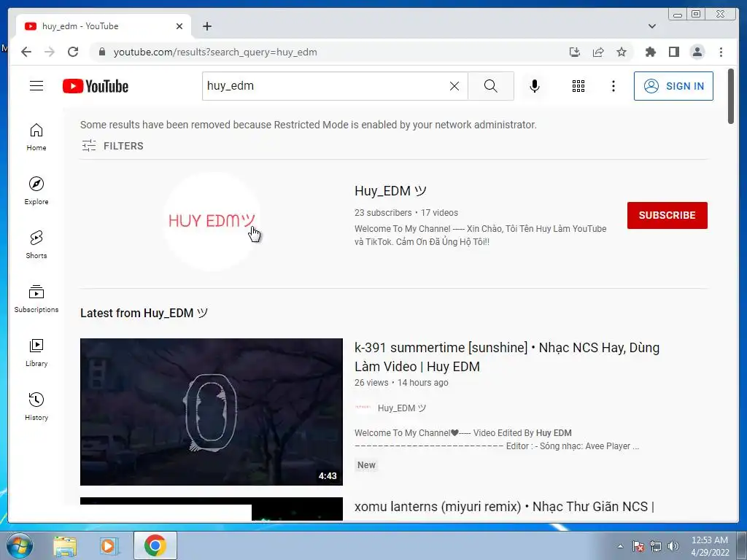Play the k-391 summertime video thumbnail
This screenshot has width=747, height=560.
212,412
